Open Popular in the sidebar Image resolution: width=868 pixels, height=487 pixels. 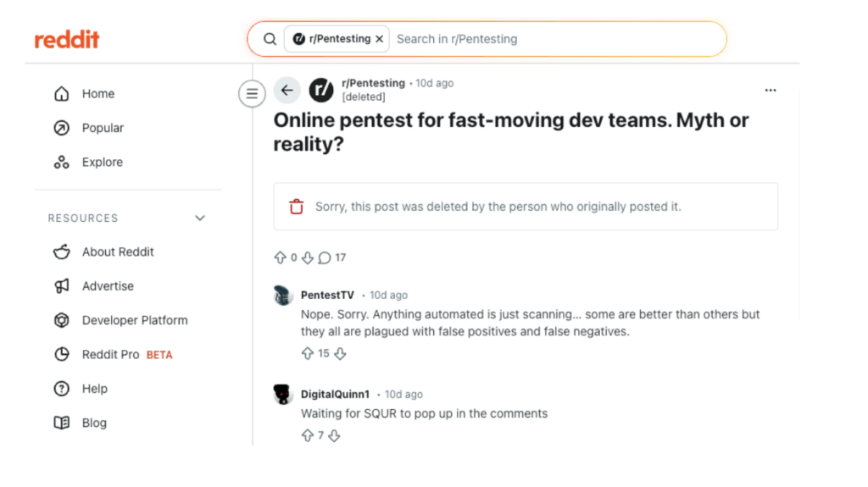pyautogui.click(x=103, y=128)
